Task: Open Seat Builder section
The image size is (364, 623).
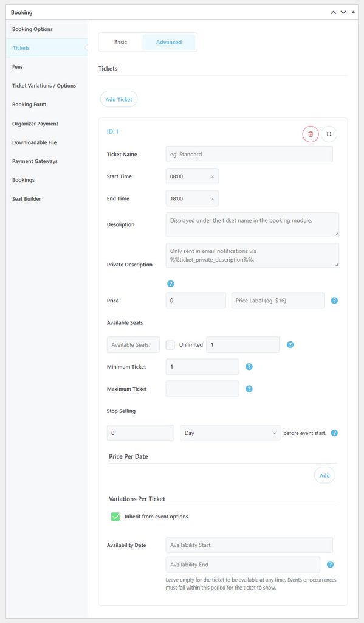Action: coord(47,199)
